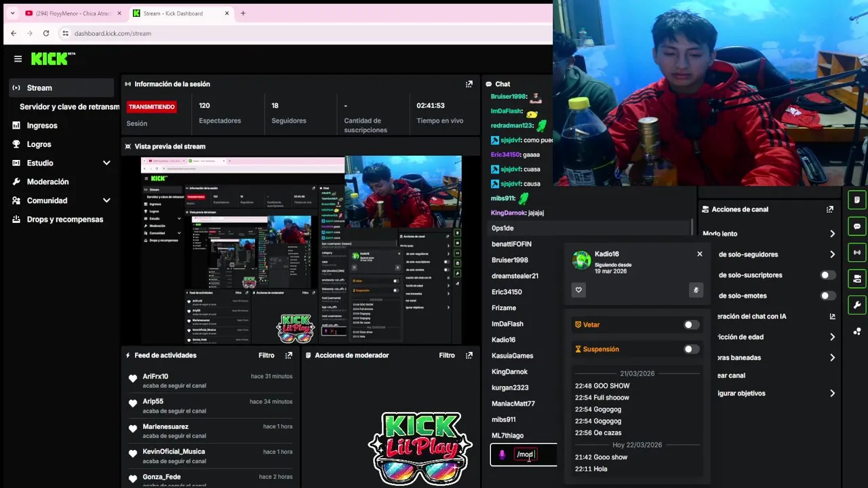Image resolution: width=868 pixels, height=488 pixels.
Task: Close the FloyyMenor YouTube tab
Action: click(119, 13)
